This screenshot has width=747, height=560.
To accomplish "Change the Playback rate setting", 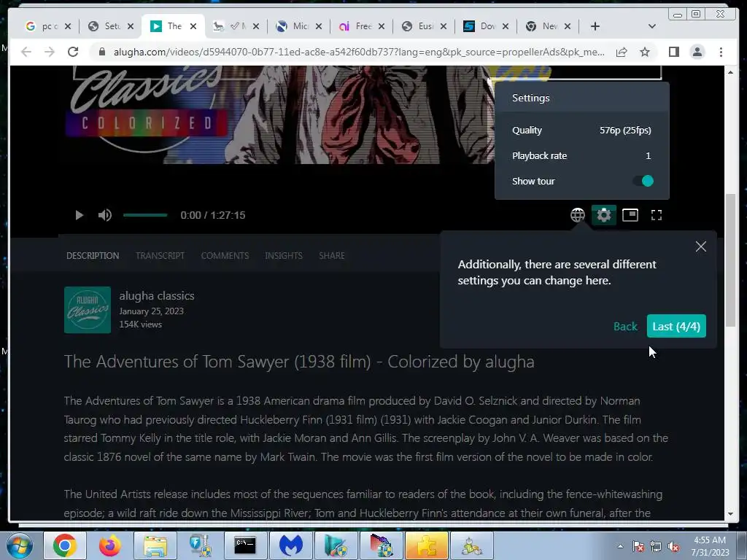I will (x=581, y=156).
